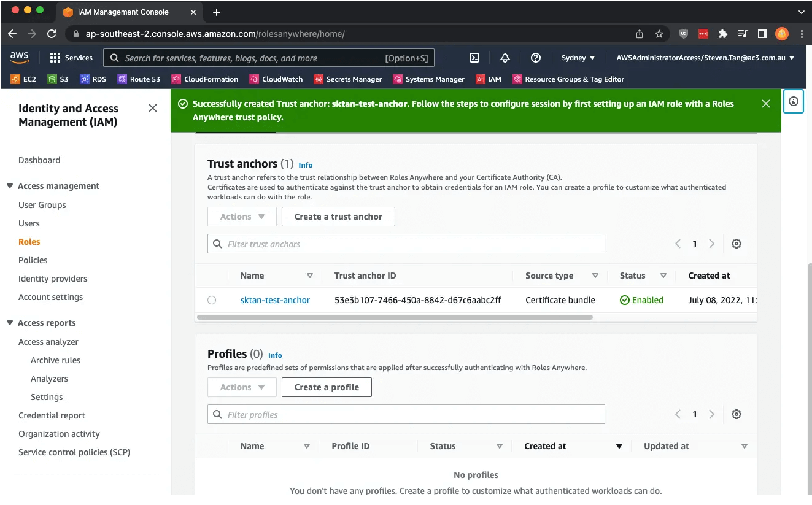This screenshot has width=812, height=505.
Task: Go back in browser history
Action: [x=12, y=34]
